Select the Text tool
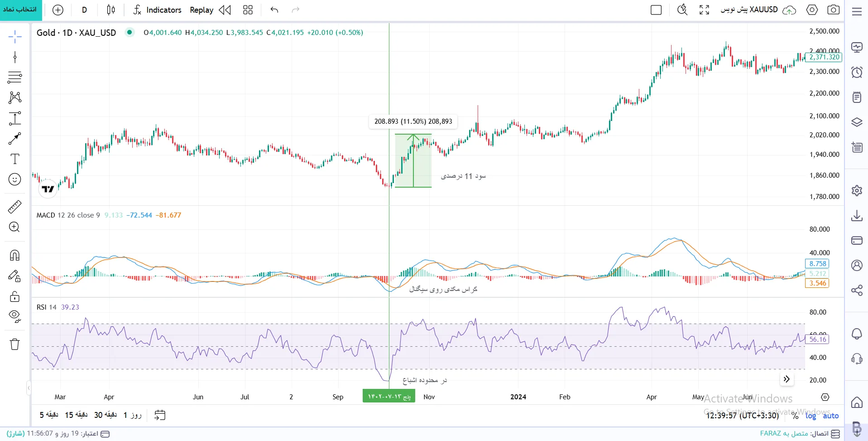The height and width of the screenshot is (441, 868). point(15,159)
